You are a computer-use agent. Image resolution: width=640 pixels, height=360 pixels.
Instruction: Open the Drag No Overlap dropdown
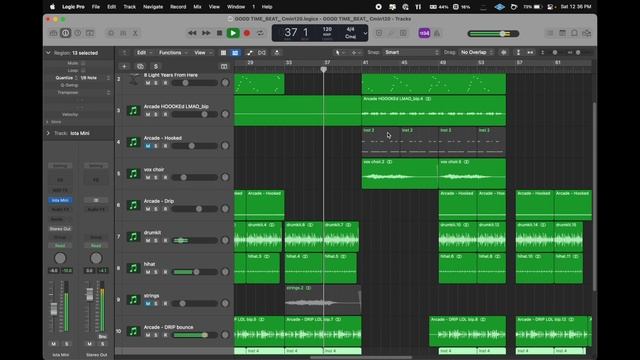(476, 52)
